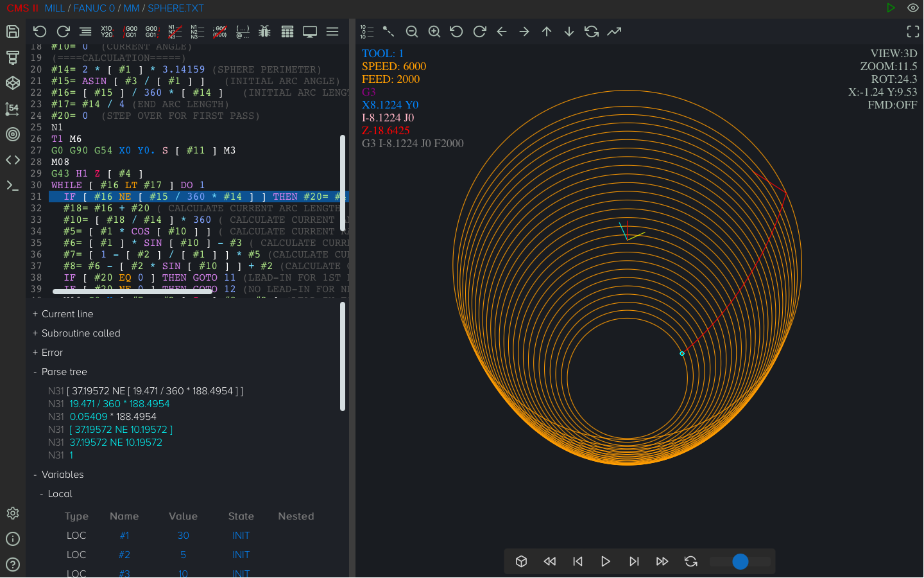Open the 3D cube sidebar icon
Image resolution: width=924 pixels, height=578 pixels.
[13, 83]
